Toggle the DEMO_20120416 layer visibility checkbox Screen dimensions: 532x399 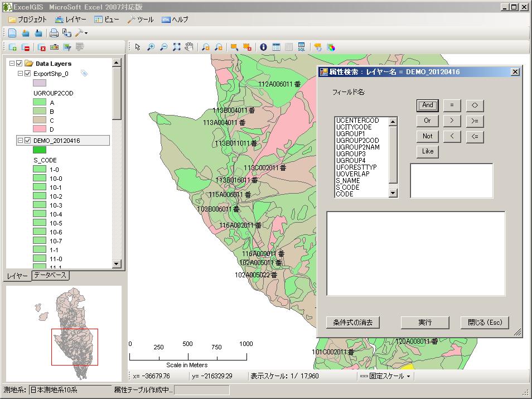(x=28, y=141)
